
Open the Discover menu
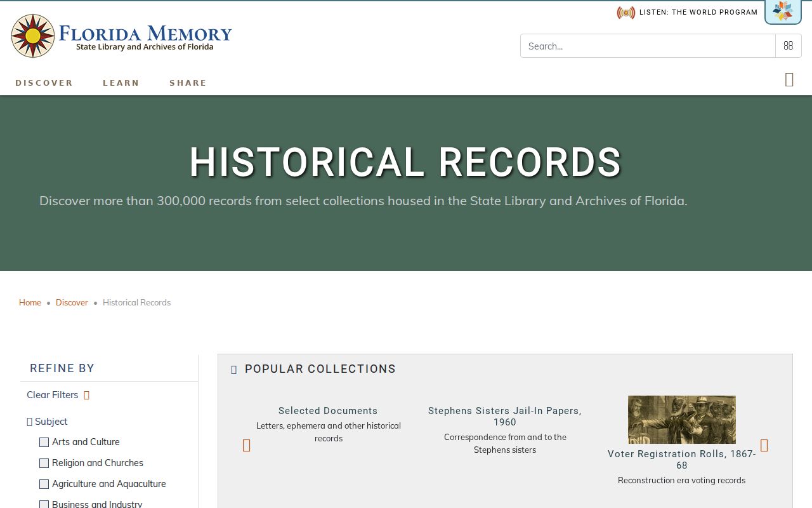click(x=44, y=83)
